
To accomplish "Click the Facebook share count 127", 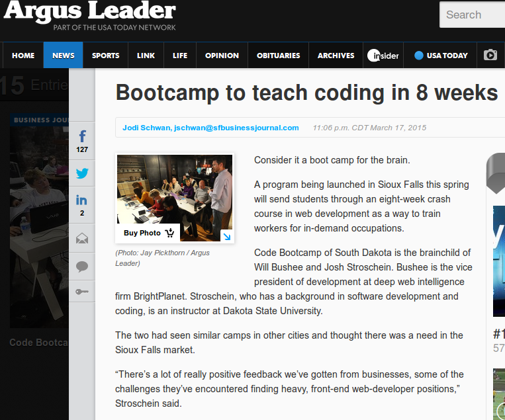I will 82,149.
